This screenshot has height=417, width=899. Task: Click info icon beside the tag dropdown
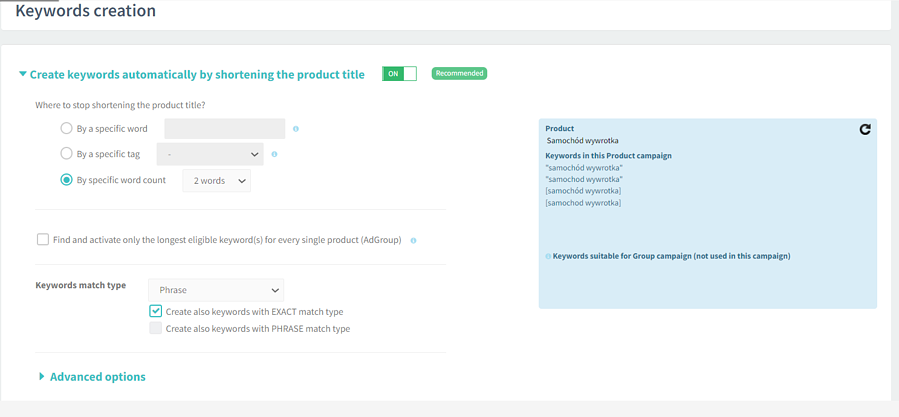coord(274,154)
